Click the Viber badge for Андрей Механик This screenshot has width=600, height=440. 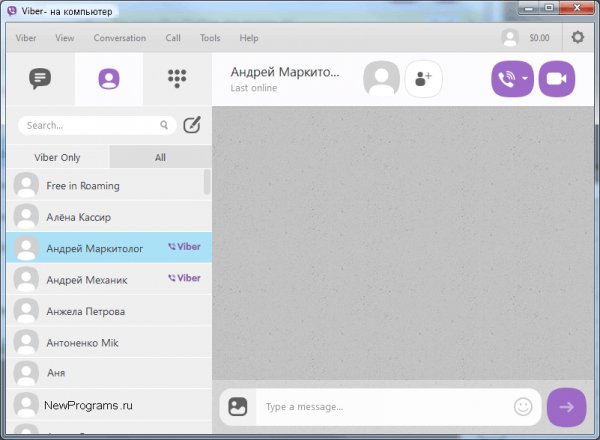184,278
